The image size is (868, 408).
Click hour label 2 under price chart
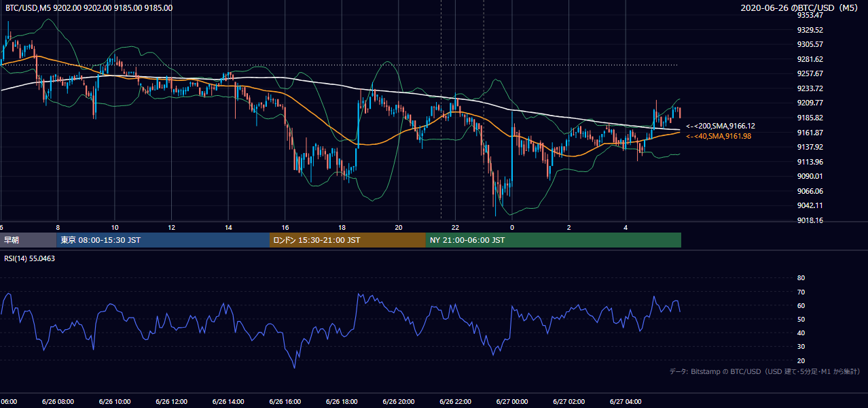(x=569, y=227)
